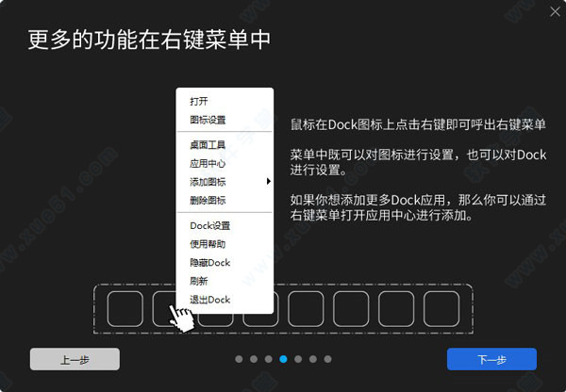
Task: Select the sixth Dock icon placeholder
Action: pyautogui.click(x=351, y=309)
